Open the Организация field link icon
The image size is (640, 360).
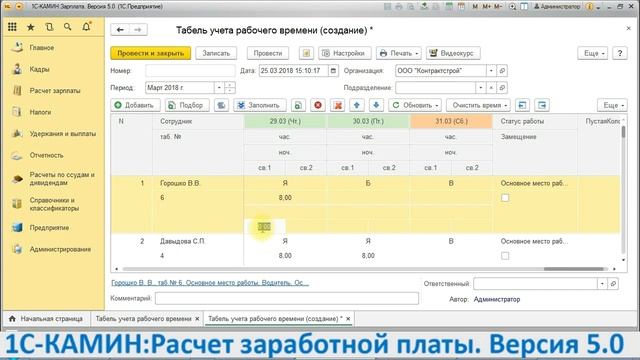pos(502,71)
